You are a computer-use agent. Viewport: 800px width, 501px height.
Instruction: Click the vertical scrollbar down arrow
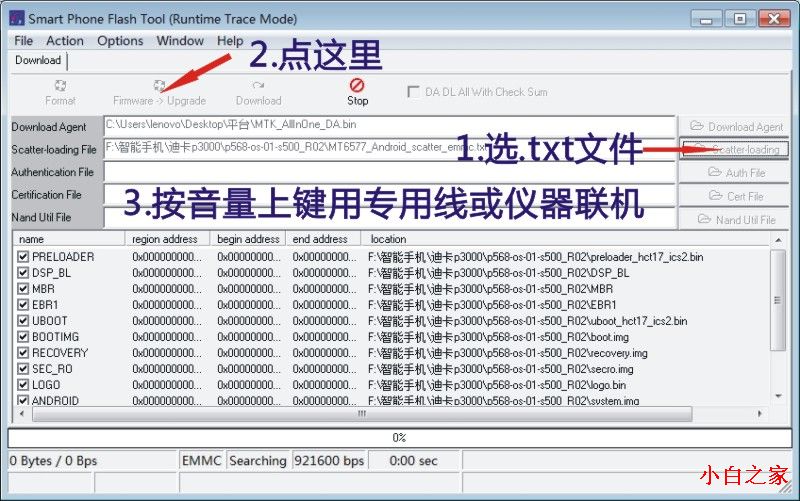(778, 396)
